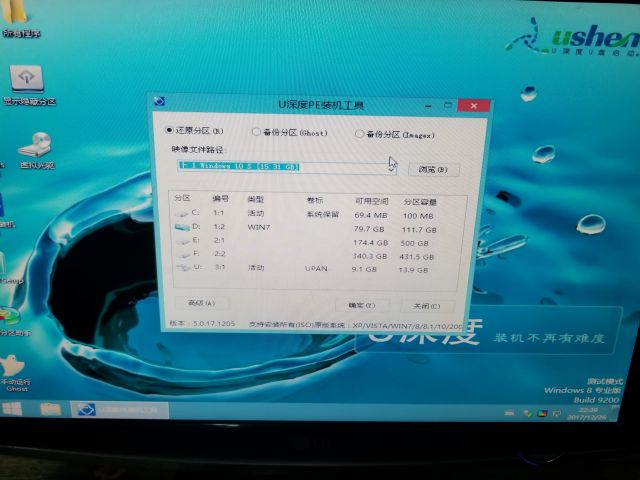The height and width of the screenshot is (480, 640).
Task: Open the 虚拟光驱 desktop icon
Action: (x=36, y=150)
